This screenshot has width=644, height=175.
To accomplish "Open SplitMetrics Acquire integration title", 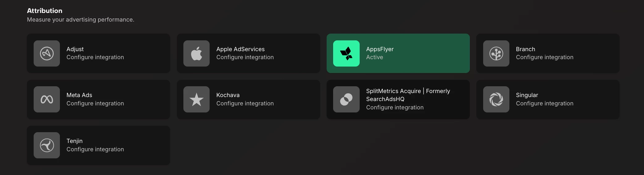I will [x=408, y=95].
